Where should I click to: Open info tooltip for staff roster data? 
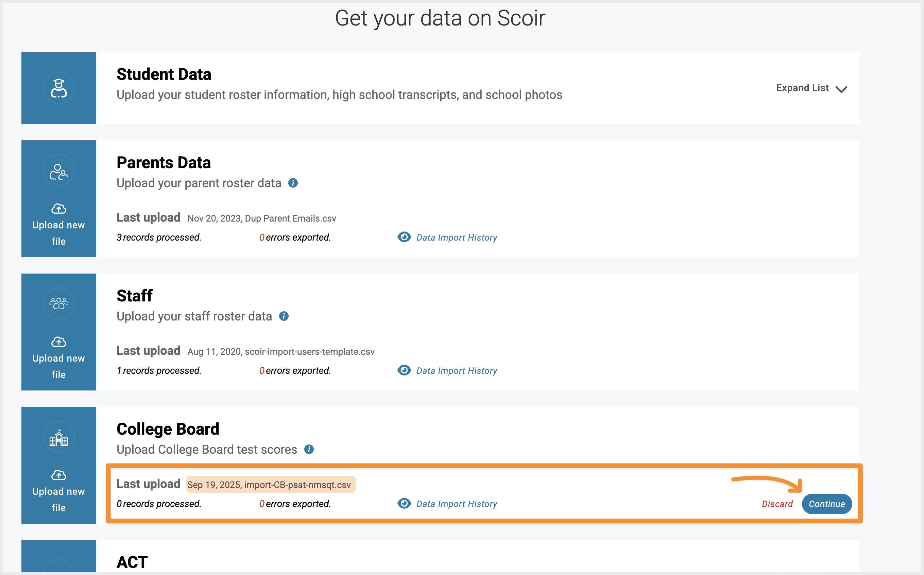click(284, 316)
